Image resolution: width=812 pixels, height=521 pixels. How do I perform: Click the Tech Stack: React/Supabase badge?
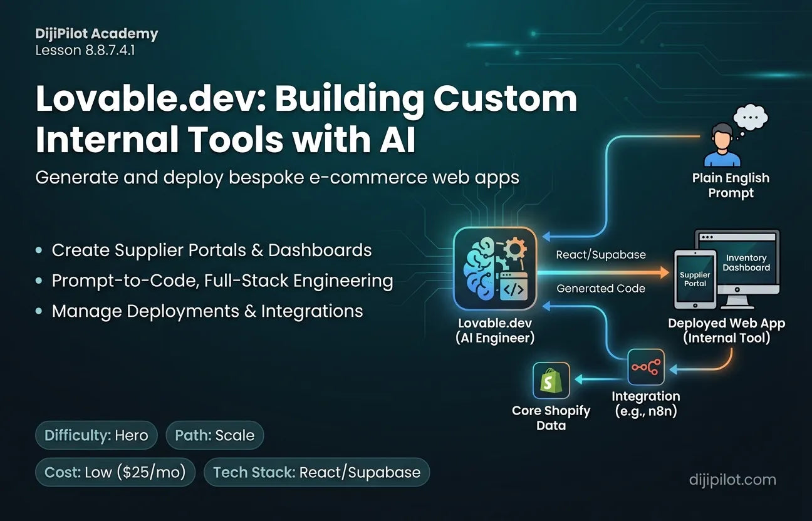point(317,472)
